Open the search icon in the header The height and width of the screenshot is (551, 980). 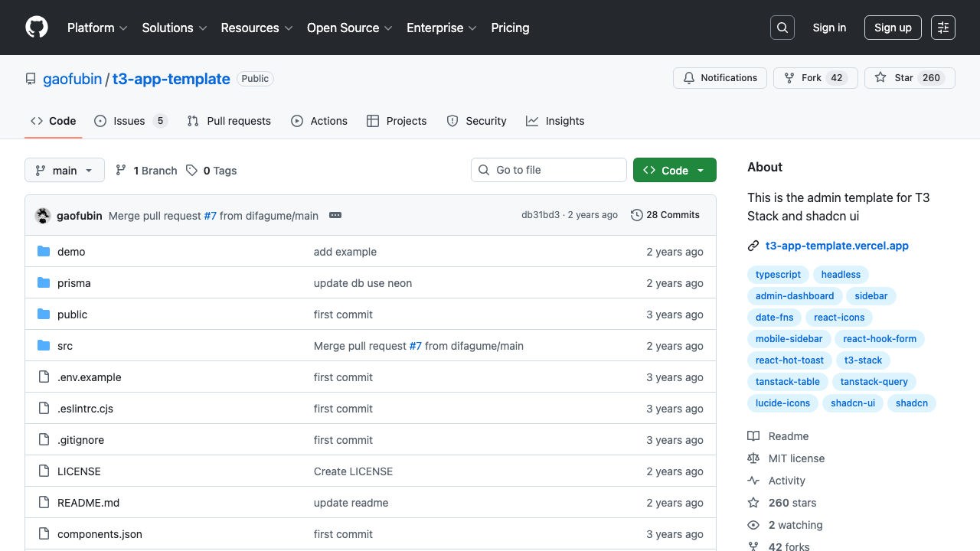point(782,28)
